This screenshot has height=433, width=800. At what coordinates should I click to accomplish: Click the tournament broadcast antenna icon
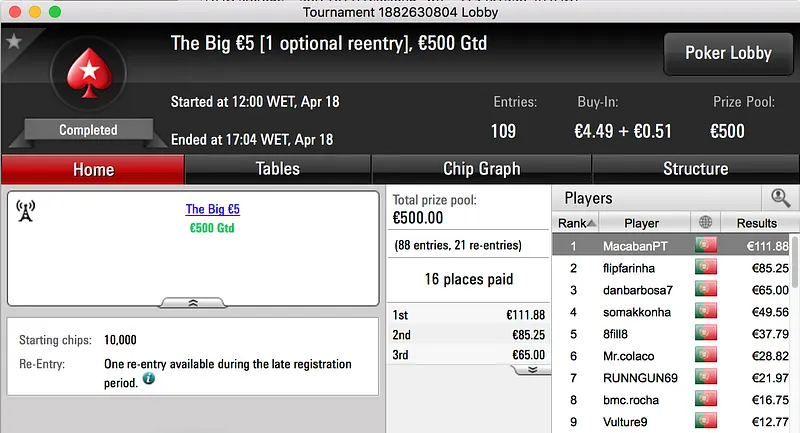coord(26,211)
